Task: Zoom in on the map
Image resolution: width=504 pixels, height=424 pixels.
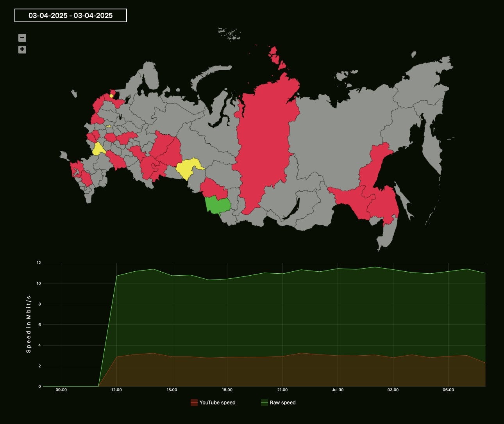Action: coord(22,49)
